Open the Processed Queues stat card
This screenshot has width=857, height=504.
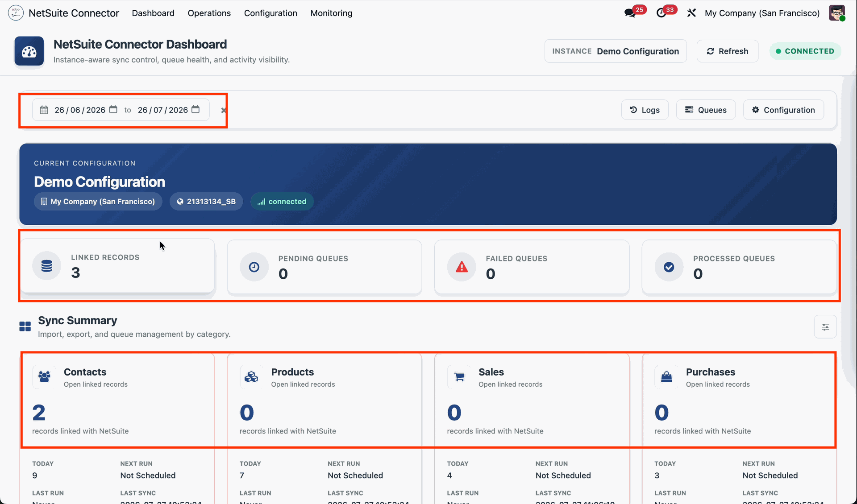[739, 267]
